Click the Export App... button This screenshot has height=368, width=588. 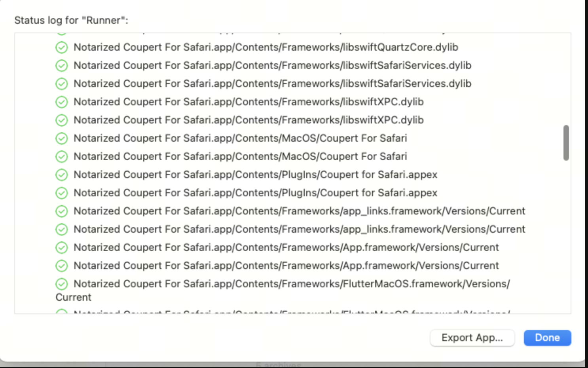[x=472, y=338]
